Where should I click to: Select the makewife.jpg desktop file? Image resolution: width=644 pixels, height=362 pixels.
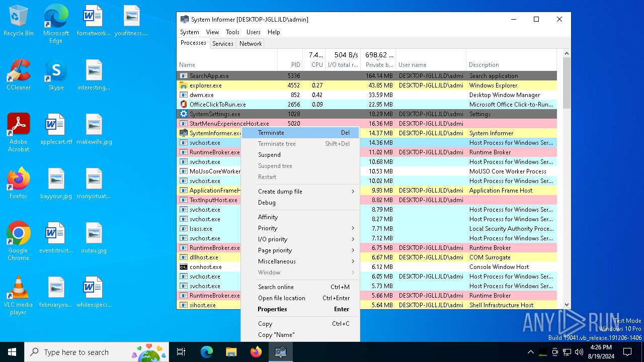pyautogui.click(x=94, y=129)
